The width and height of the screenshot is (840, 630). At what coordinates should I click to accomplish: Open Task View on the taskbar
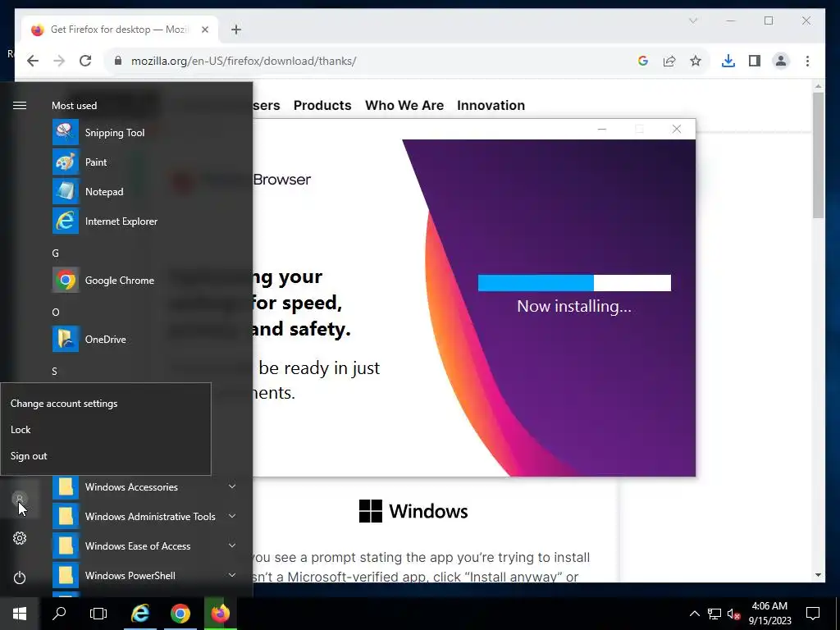pos(98,614)
